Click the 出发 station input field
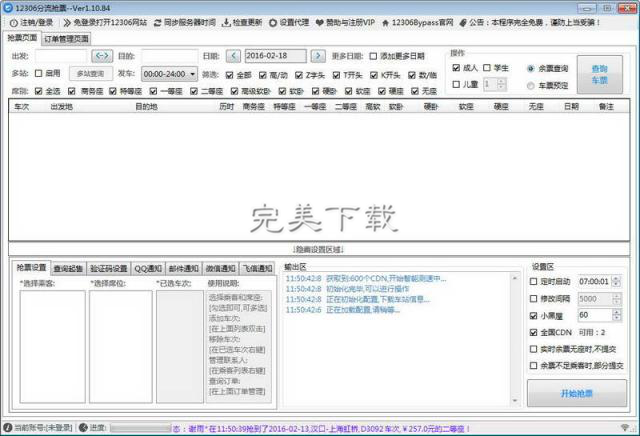Image resolution: width=640 pixels, height=436 pixels. [x=61, y=56]
